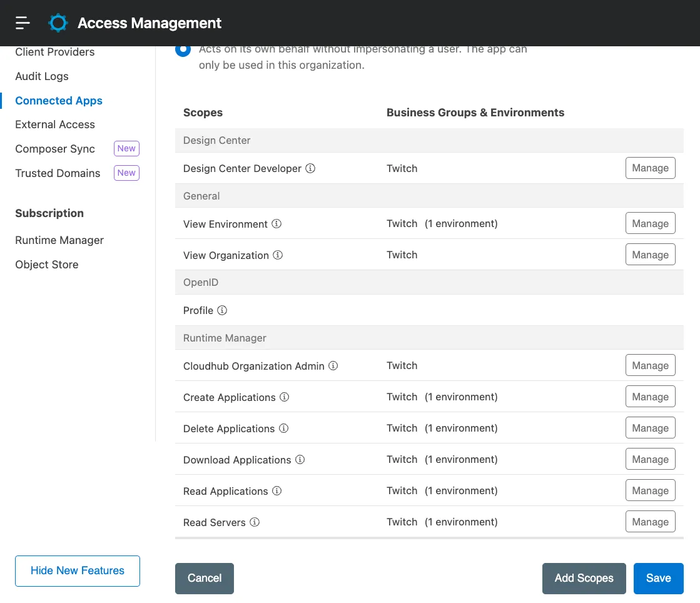Click the Access Management header title
This screenshot has height=603, width=700.
[150, 23]
